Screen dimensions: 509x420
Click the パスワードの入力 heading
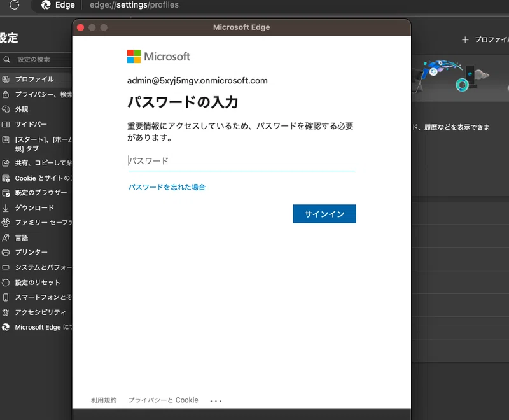(183, 102)
